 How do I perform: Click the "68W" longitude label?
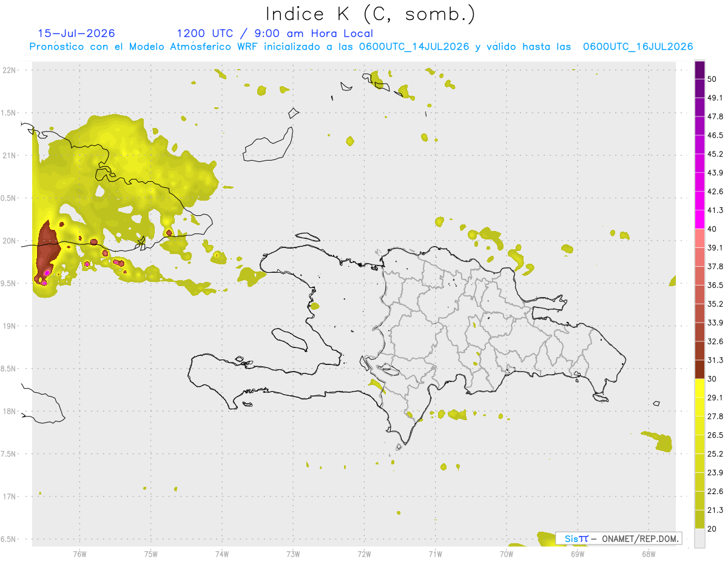[648, 554]
